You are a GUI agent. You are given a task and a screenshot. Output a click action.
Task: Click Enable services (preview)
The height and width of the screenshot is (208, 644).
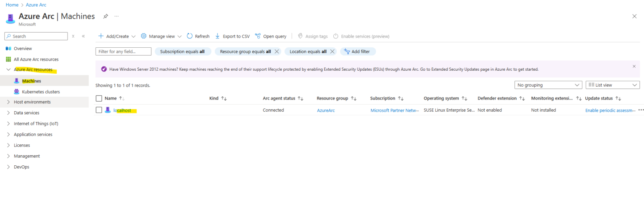point(361,36)
